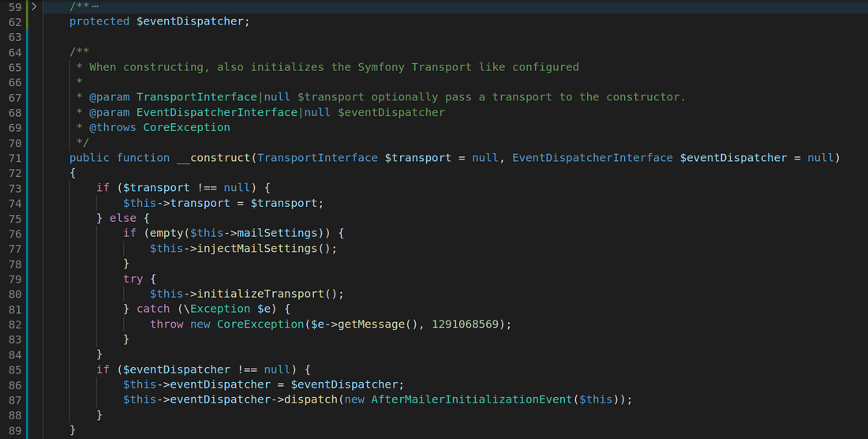Viewport: 868px width, 439px height.
Task: Click the catch keyword on line 81
Action: (x=153, y=309)
